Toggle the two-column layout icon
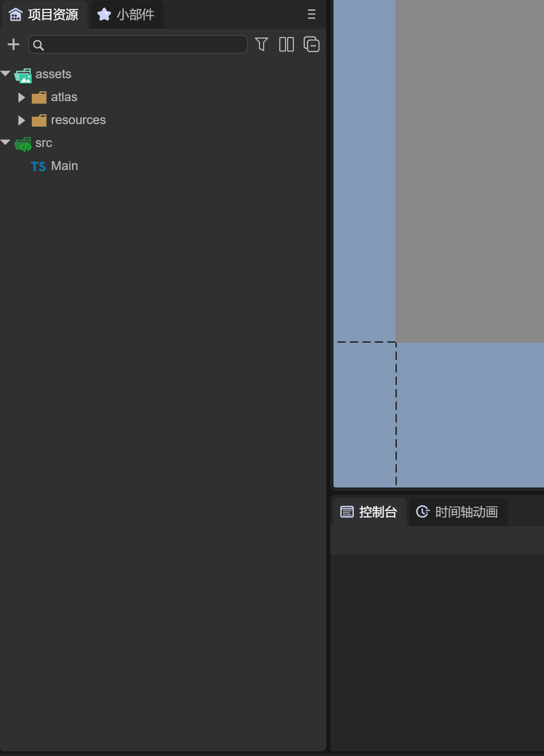Image resolution: width=544 pixels, height=756 pixels. point(287,45)
